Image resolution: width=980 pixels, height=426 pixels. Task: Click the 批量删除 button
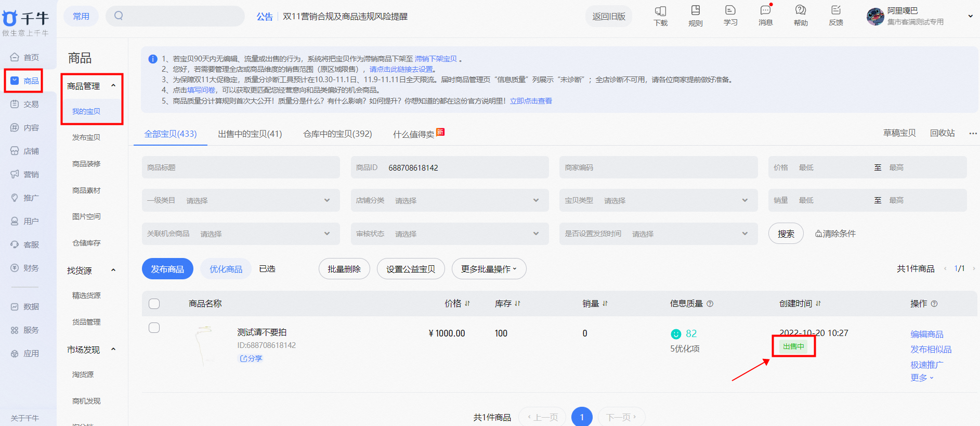(x=344, y=269)
